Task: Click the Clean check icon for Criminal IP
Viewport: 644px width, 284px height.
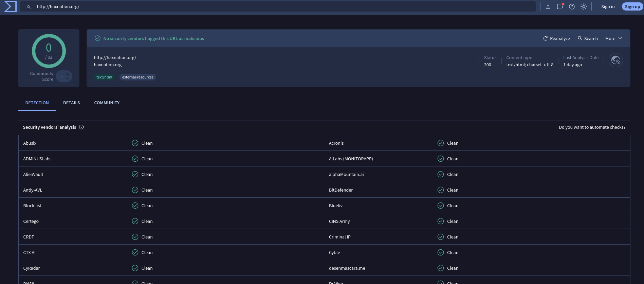Action: (441, 237)
